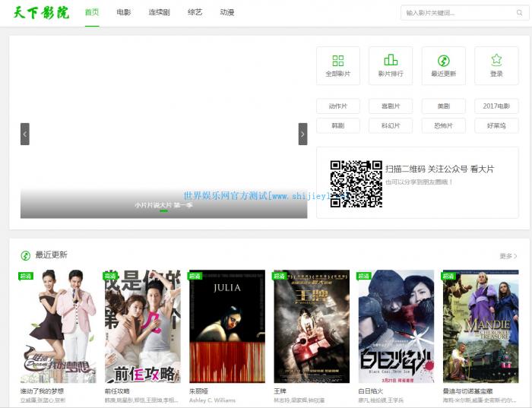Switch to the 电影 tab
The width and height of the screenshot is (532, 408).
click(x=123, y=13)
